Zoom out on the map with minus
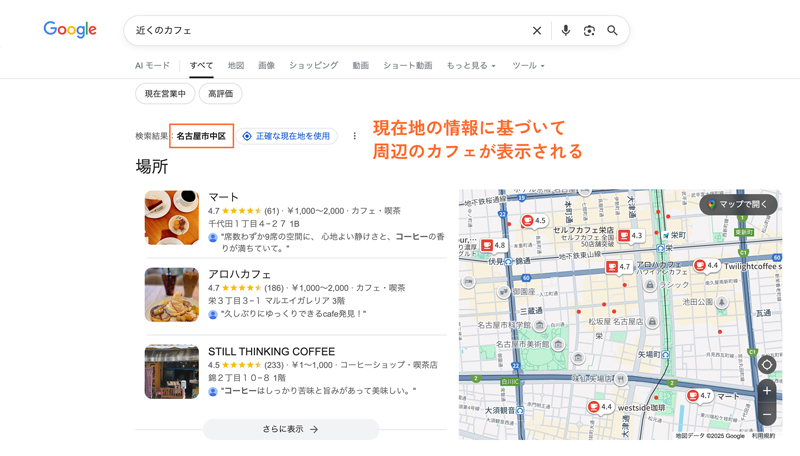This screenshot has height=456, width=800. [x=766, y=414]
